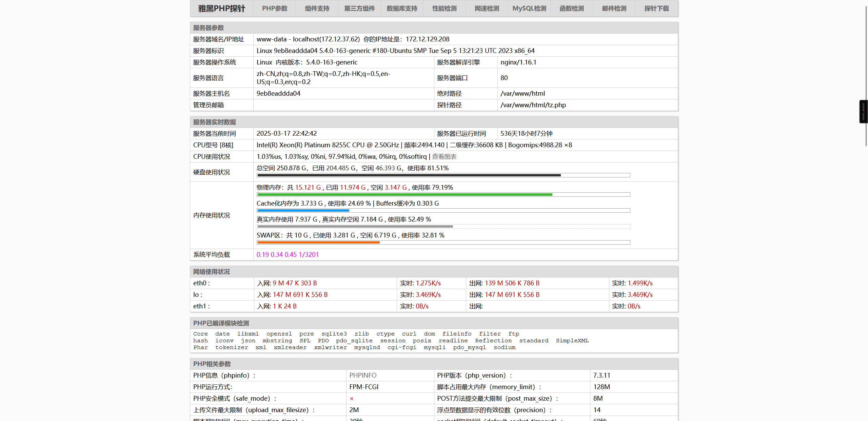This screenshot has width=868, height=421.
Task: Open the PHP参数 nav tab
Action: [274, 8]
